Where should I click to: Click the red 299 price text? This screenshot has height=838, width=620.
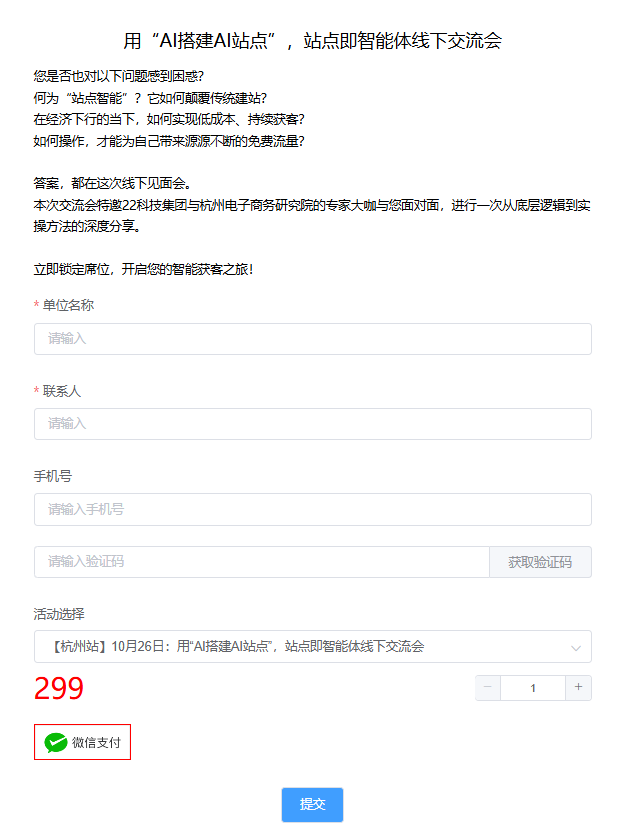[x=59, y=688]
